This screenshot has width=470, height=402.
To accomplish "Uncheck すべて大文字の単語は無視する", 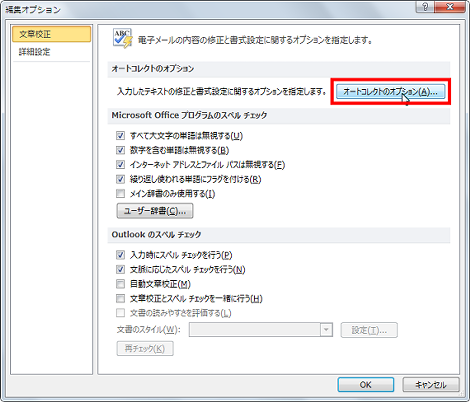I will (x=120, y=135).
